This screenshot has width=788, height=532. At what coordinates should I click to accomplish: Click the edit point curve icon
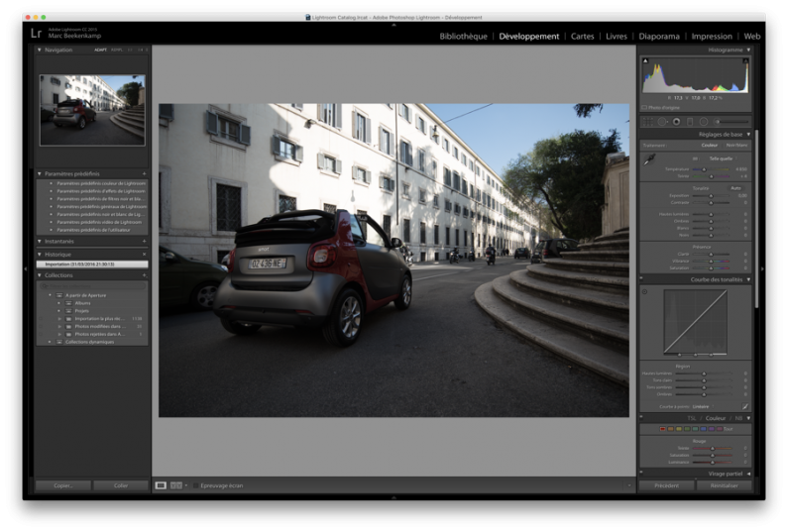(744, 406)
